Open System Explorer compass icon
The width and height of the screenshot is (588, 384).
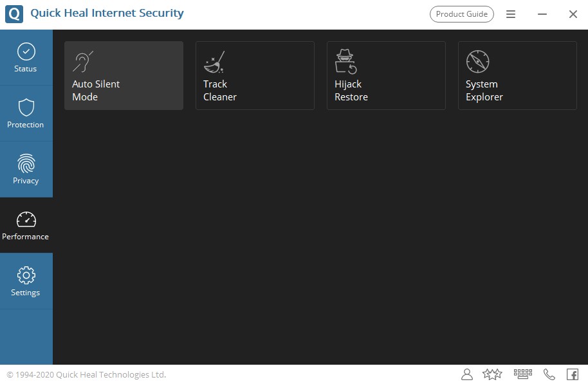477,62
